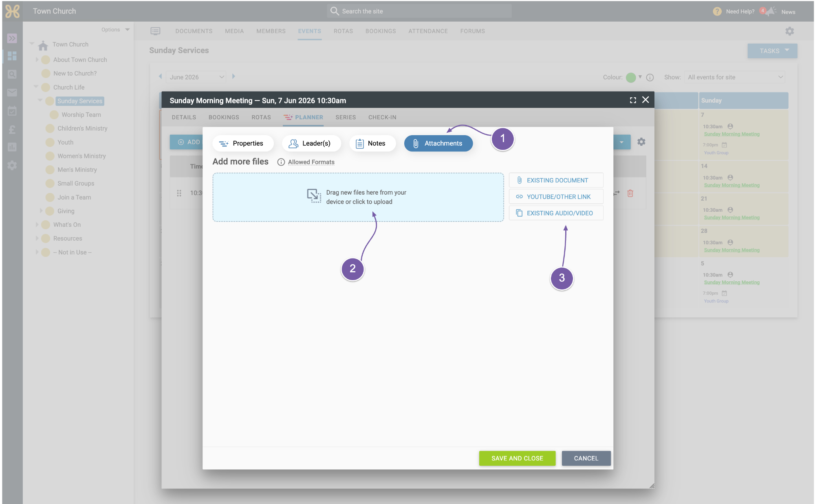Click the ChurchSuite butterfly logo
This screenshot has height=504, width=815.
point(12,11)
